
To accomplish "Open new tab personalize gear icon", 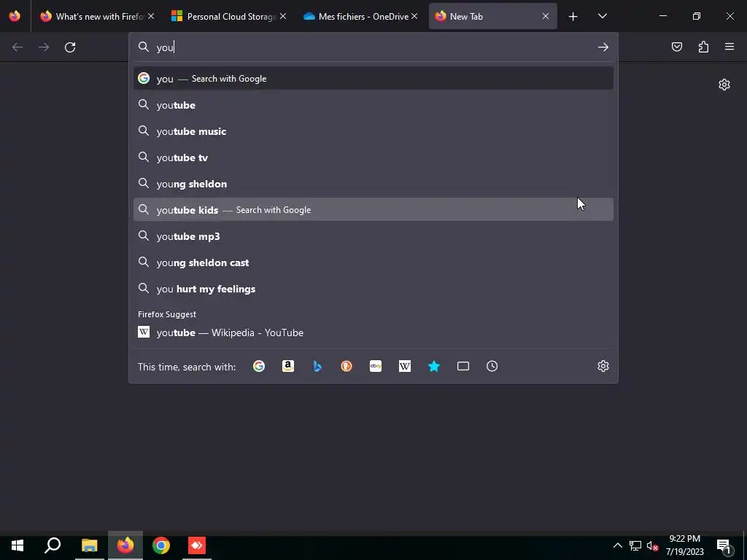I will pos(724,85).
